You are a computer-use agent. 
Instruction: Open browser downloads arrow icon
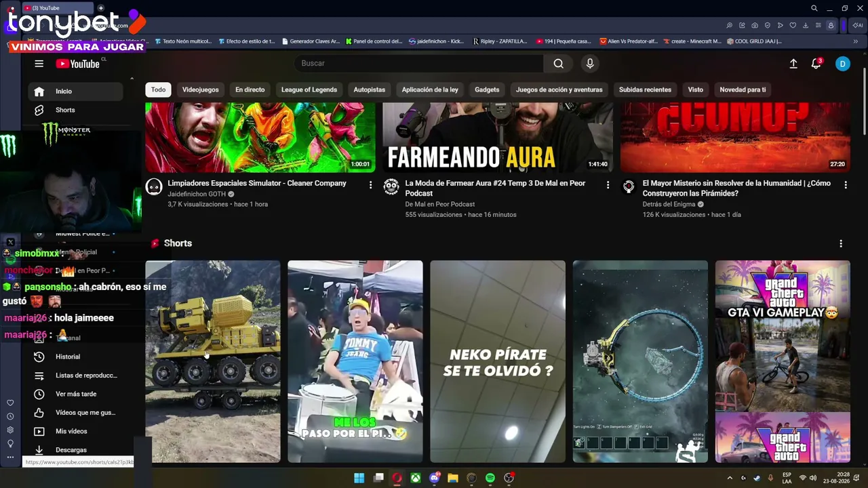(806, 26)
